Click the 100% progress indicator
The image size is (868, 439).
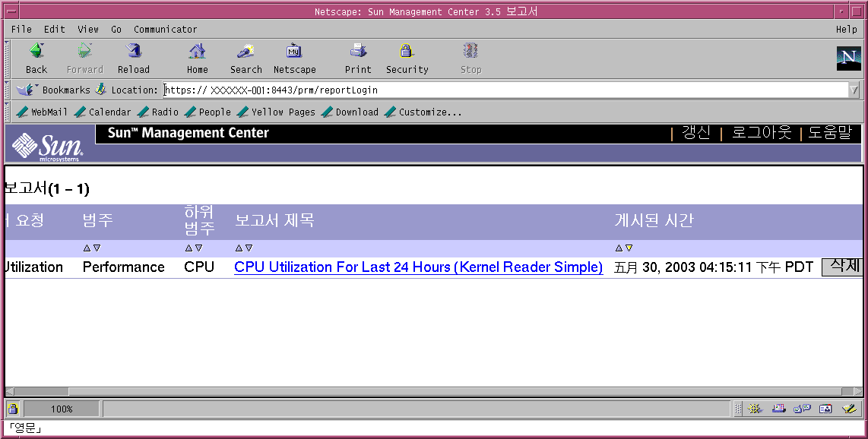[x=62, y=409]
